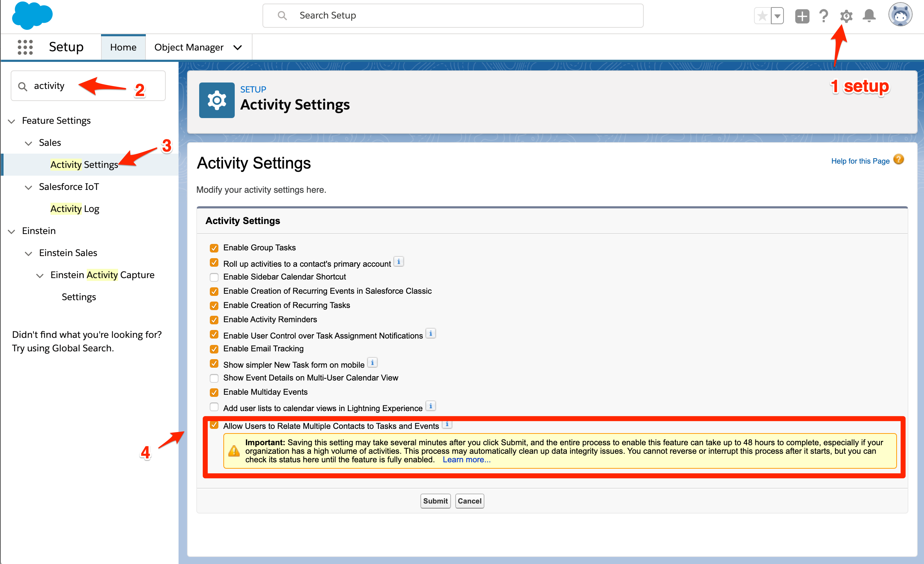Image resolution: width=924 pixels, height=564 pixels.
Task: Focus the Search Setup field
Action: [x=453, y=15]
